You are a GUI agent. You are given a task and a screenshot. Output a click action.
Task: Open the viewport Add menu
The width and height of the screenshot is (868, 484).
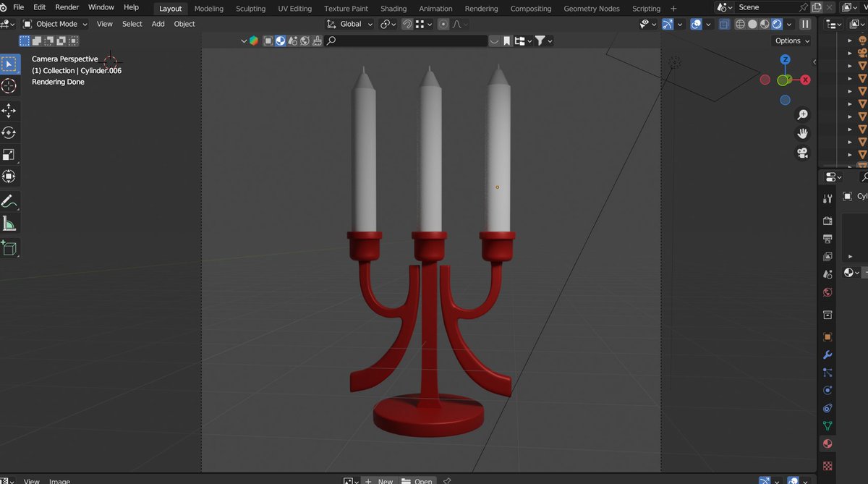coord(158,24)
